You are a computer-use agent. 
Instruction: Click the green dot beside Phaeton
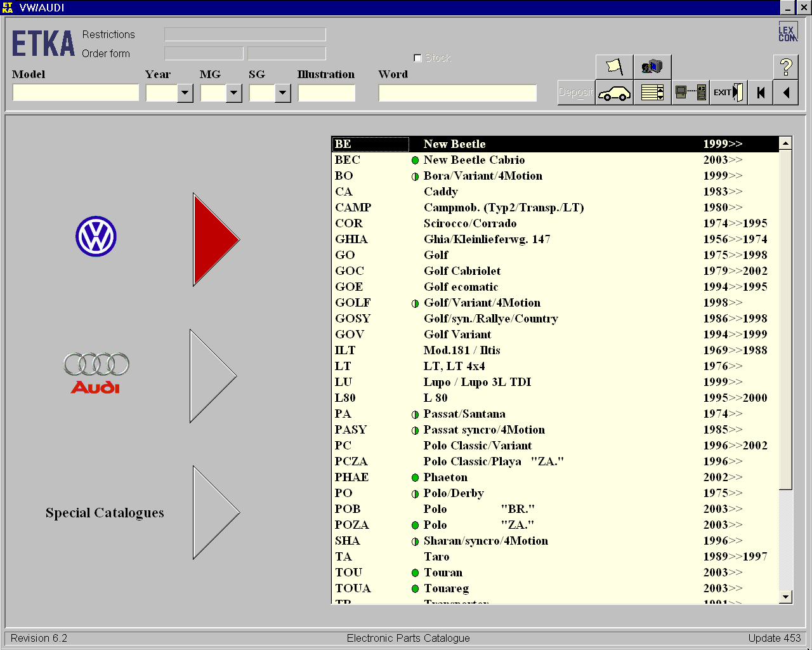pos(415,478)
